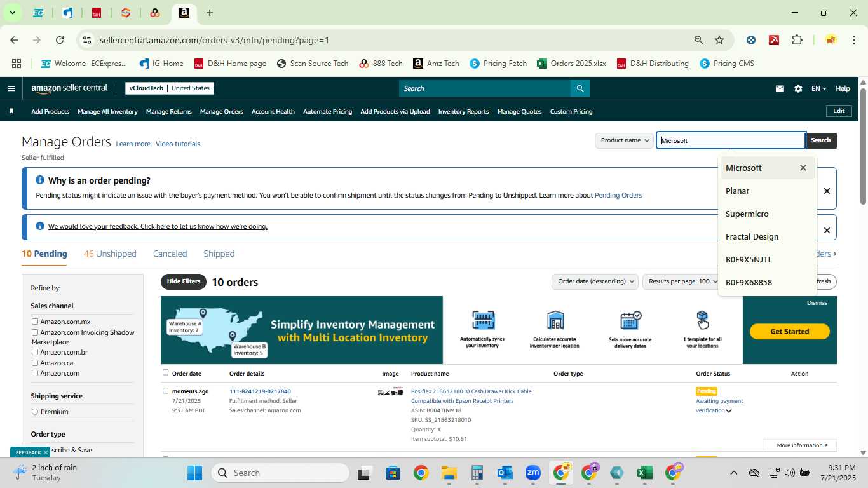This screenshot has height=488, width=868.
Task: Bookmark this page with star icon
Action: click(719, 40)
